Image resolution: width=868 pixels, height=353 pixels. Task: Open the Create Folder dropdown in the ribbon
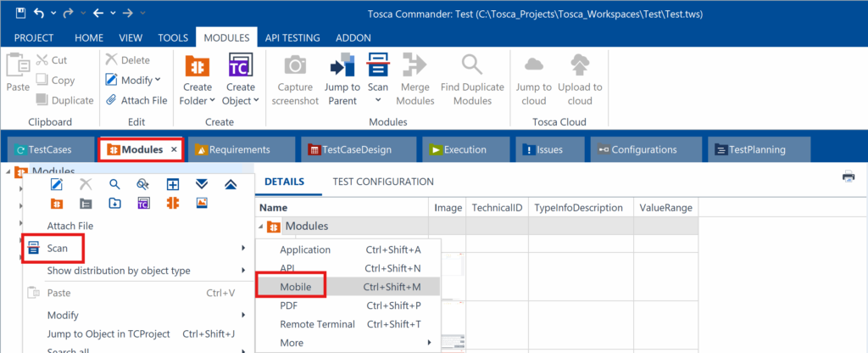click(x=197, y=79)
